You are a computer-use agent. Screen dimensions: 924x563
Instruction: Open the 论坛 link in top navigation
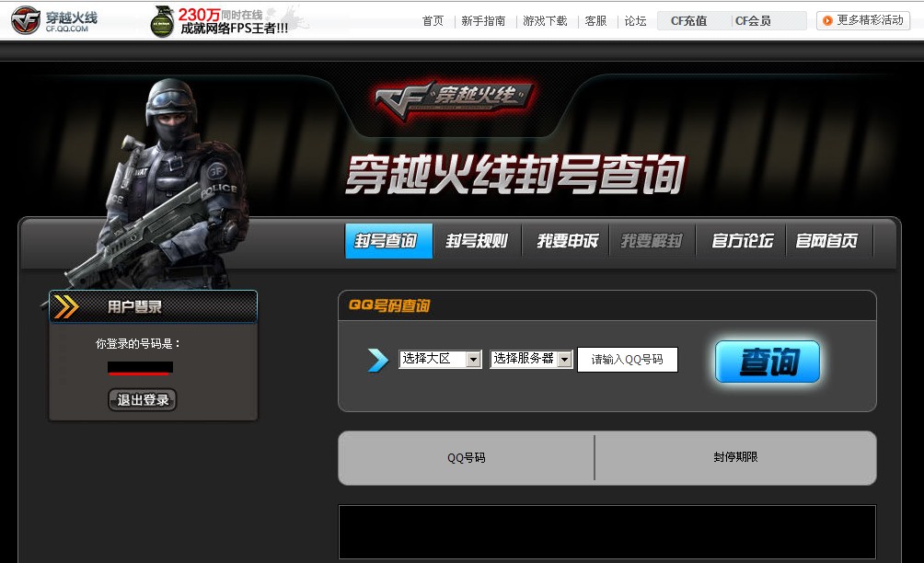tap(635, 21)
